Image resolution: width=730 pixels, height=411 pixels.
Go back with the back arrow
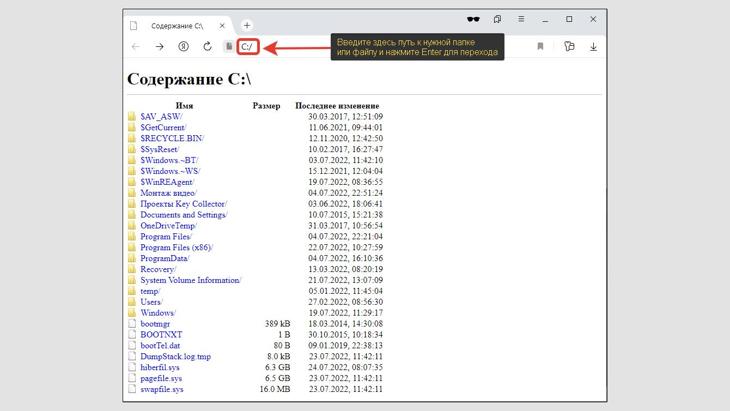pyautogui.click(x=135, y=47)
